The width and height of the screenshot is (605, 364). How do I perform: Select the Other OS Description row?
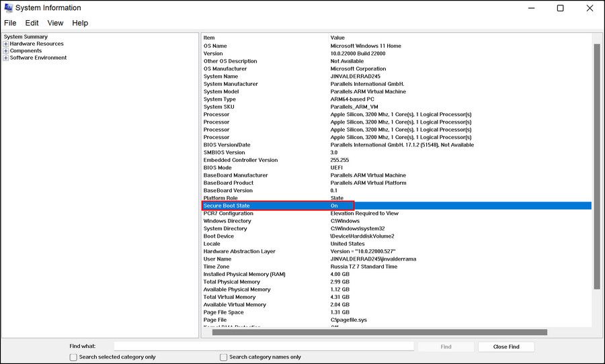(x=397, y=61)
